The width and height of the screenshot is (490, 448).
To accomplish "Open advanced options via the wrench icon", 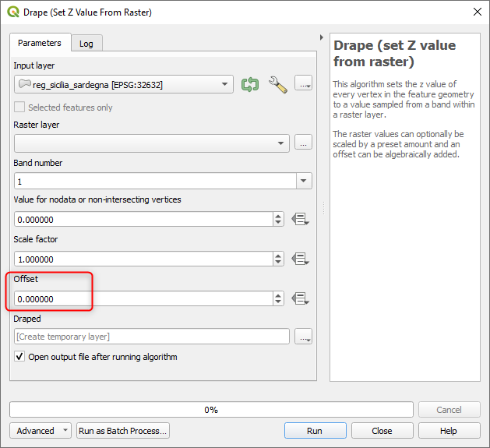I will (x=278, y=84).
